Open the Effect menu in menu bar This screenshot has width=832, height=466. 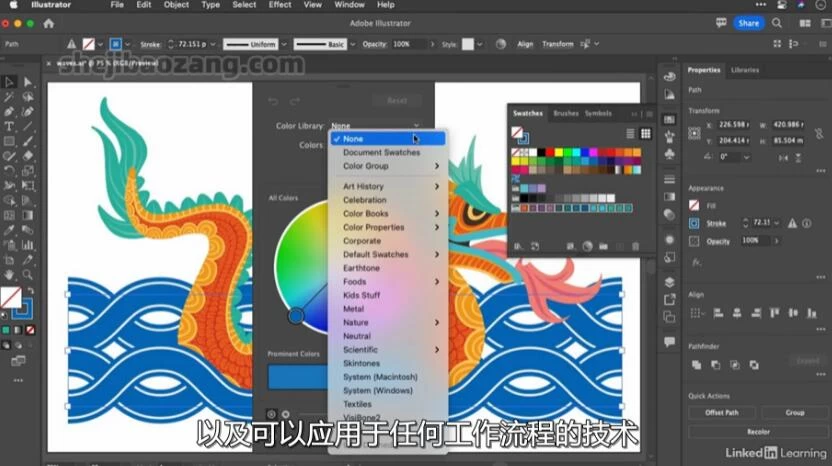tap(279, 5)
